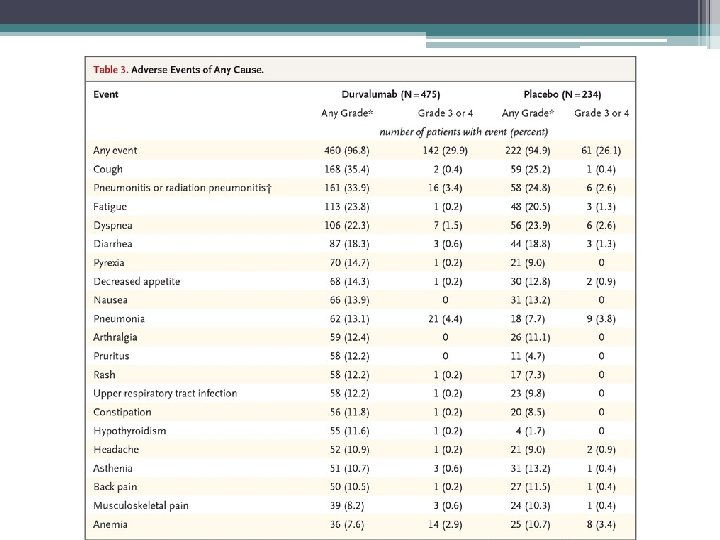Select the 'Upper respiratory tract infection' row label
This screenshot has height=540, width=720.
click(165, 393)
